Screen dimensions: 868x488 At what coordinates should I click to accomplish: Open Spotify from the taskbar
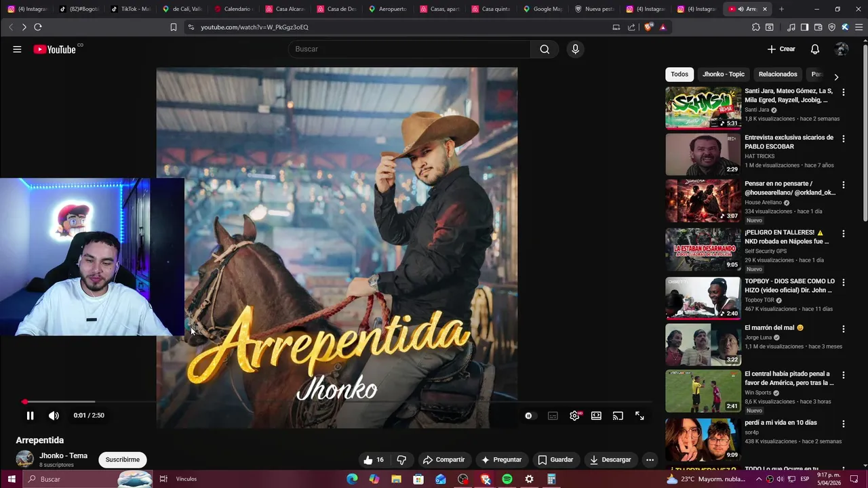(507, 479)
